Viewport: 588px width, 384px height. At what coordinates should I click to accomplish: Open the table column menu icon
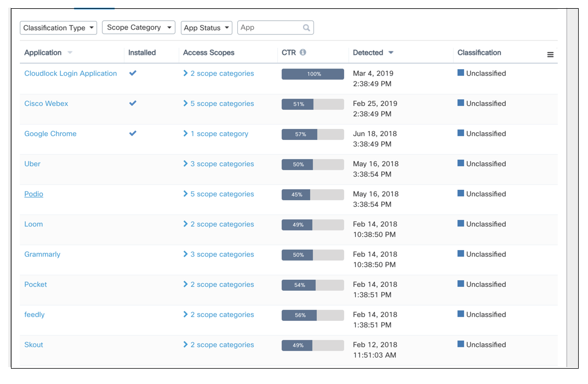(x=550, y=55)
